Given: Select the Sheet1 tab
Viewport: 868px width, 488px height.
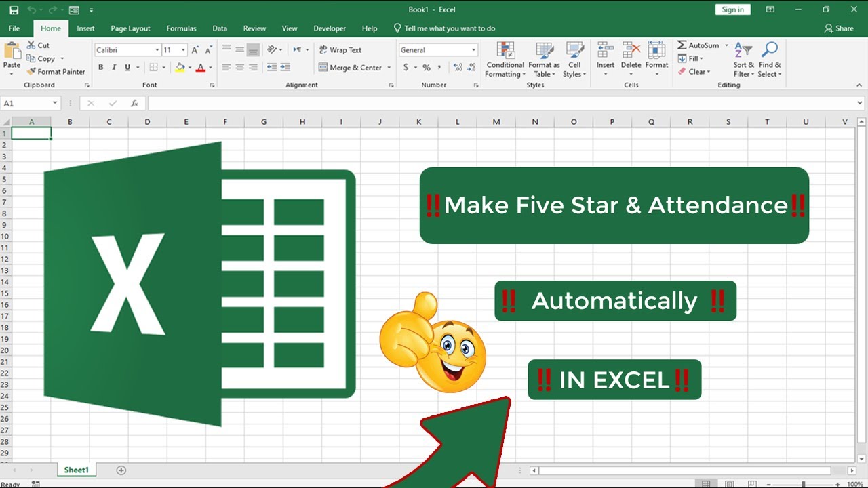Looking at the screenshot, I should (x=77, y=470).
